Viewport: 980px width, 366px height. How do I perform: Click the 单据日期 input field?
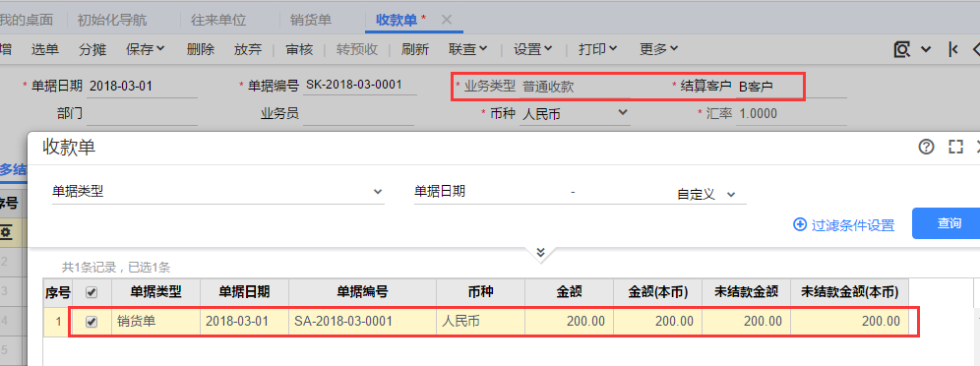click(143, 87)
